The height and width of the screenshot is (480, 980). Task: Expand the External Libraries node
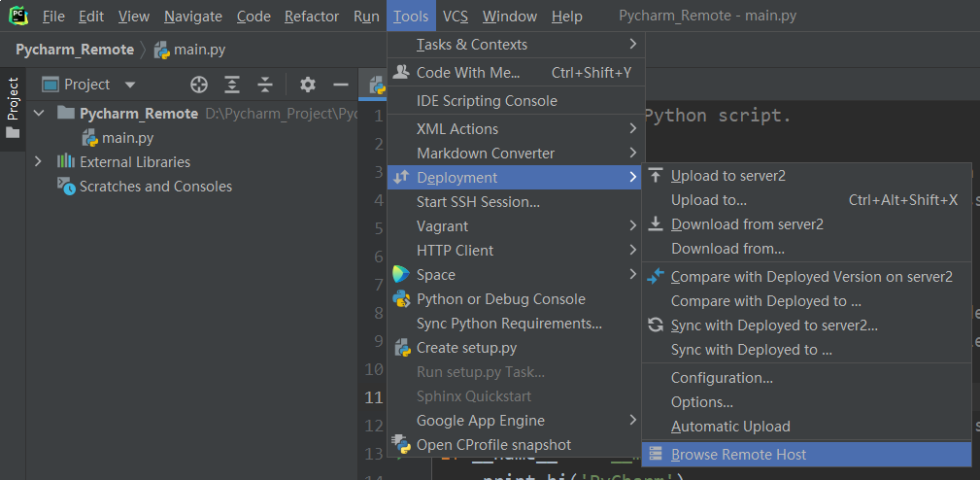pyautogui.click(x=38, y=161)
